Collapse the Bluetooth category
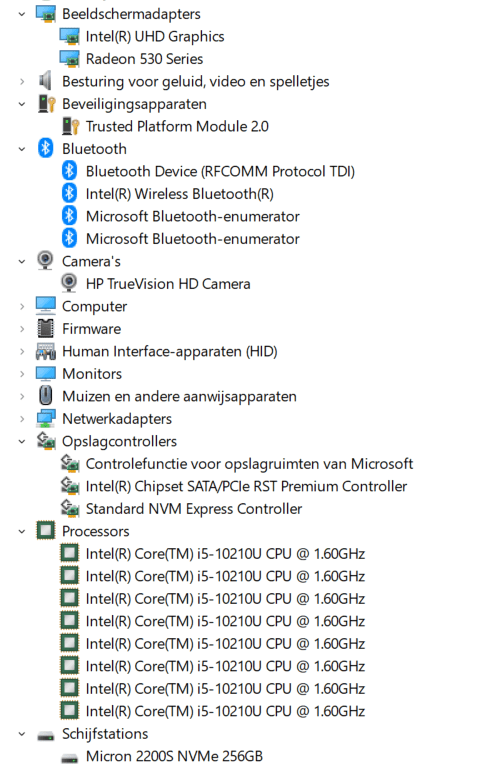 point(22,149)
